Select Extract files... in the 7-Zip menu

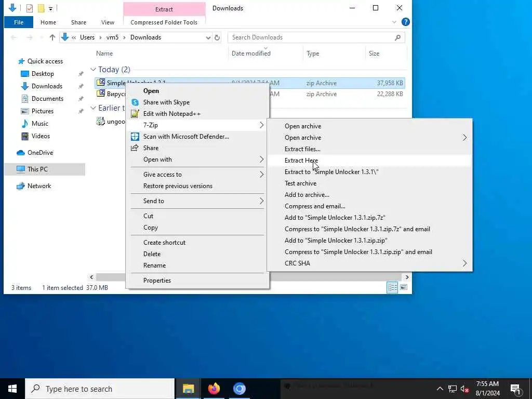pos(369,149)
